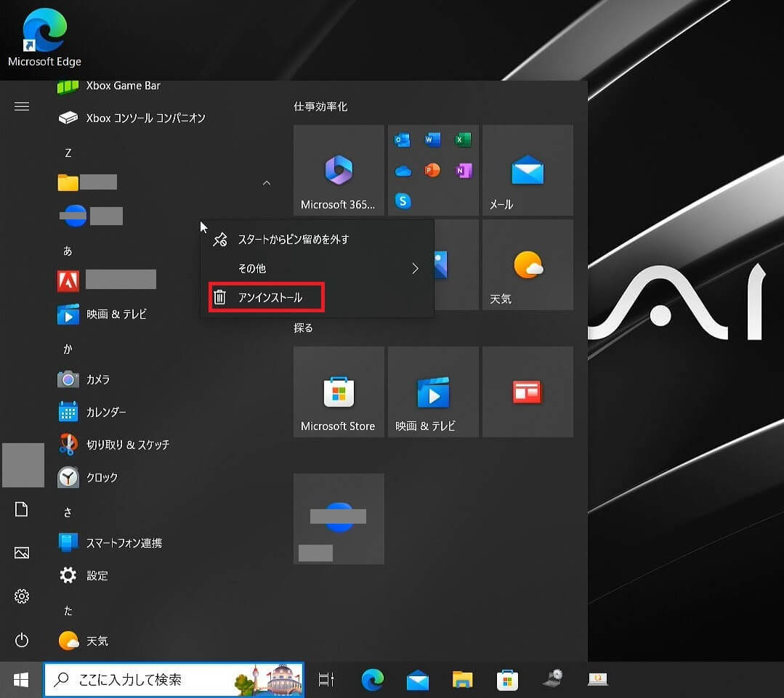Open Microsoft Edge desktop shortcut
Viewport: 784px width, 698px height.
tap(44, 38)
